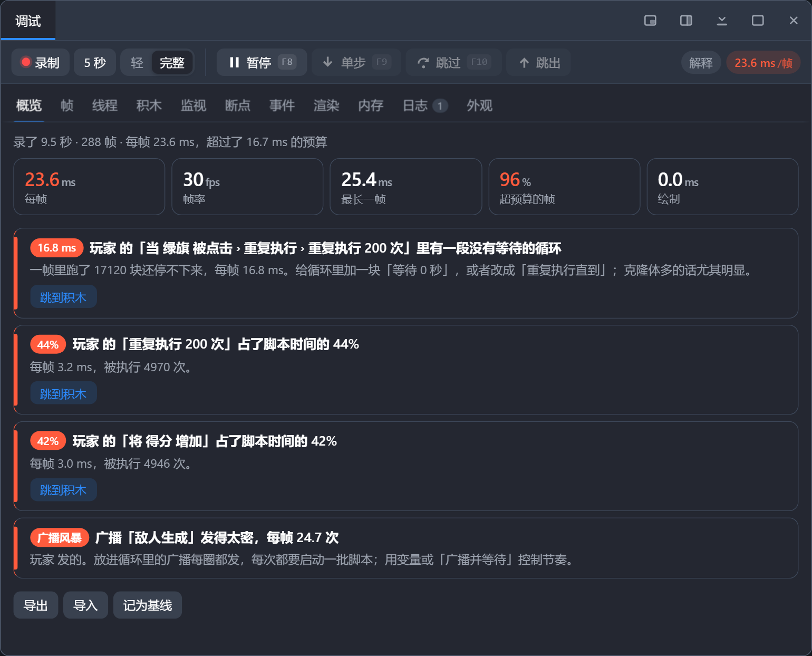Click the 16.8 ms badge on the first issue
The width and height of the screenshot is (812, 656).
click(57, 248)
